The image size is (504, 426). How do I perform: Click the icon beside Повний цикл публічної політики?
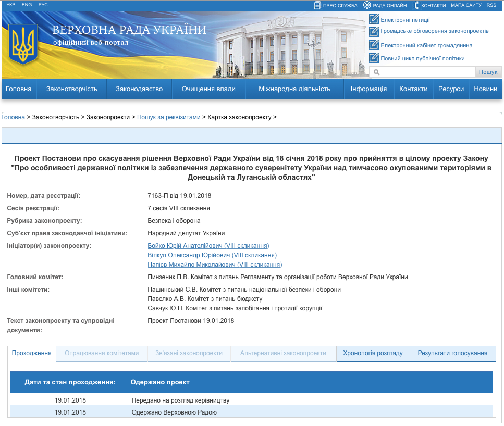coord(374,57)
